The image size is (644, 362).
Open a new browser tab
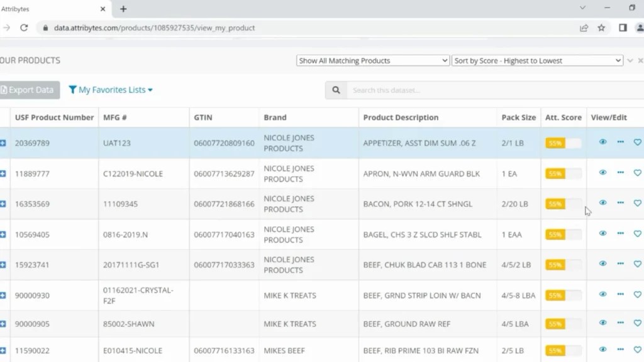123,9
